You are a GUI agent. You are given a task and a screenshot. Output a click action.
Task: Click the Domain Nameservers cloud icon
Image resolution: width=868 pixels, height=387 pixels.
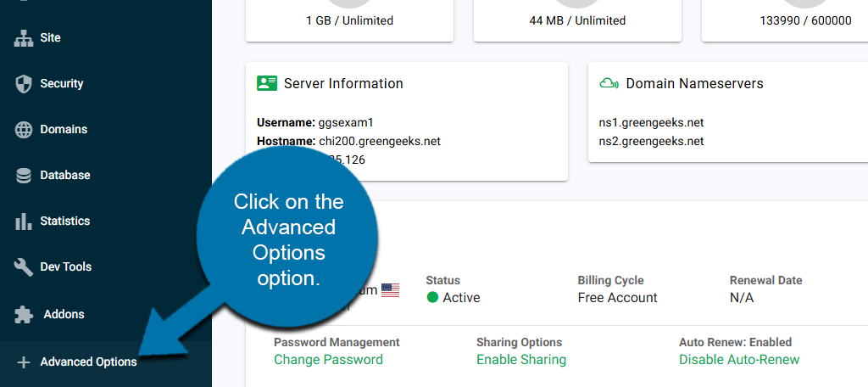(x=609, y=83)
